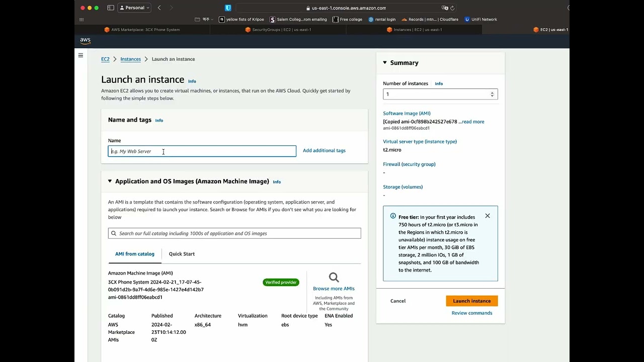Click the Bitwarden shield extension icon

(228, 8)
